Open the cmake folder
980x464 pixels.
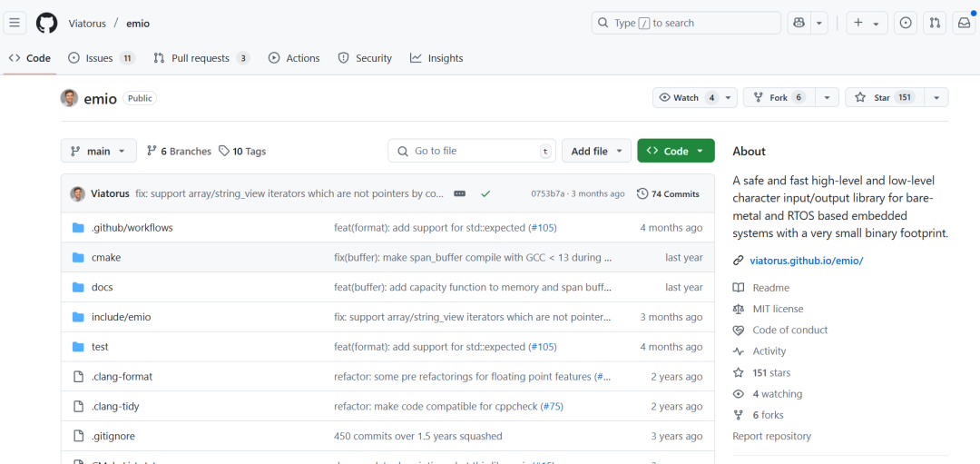106,257
